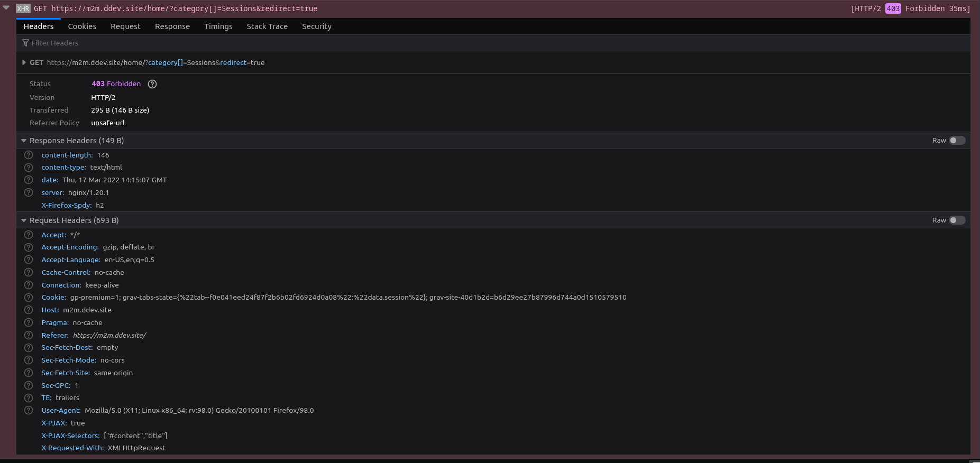The image size is (980, 463).
Task: Click help icon beside the Sec-GPC header
Action: (x=29, y=385)
